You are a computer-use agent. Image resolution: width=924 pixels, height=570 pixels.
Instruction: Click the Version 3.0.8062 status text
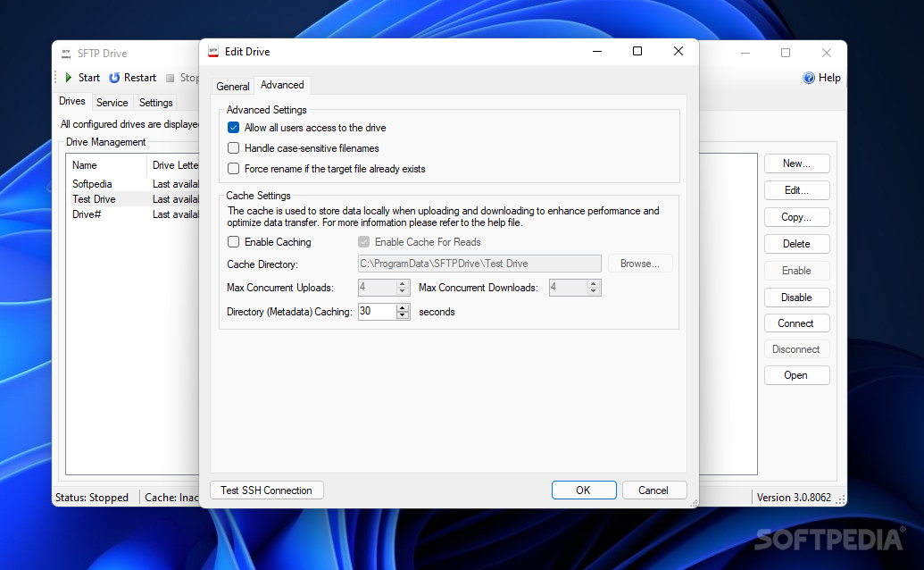pyautogui.click(x=794, y=498)
